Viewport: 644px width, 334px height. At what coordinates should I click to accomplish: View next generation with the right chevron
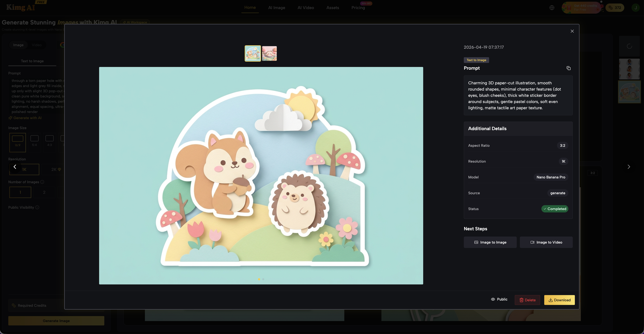(x=629, y=166)
